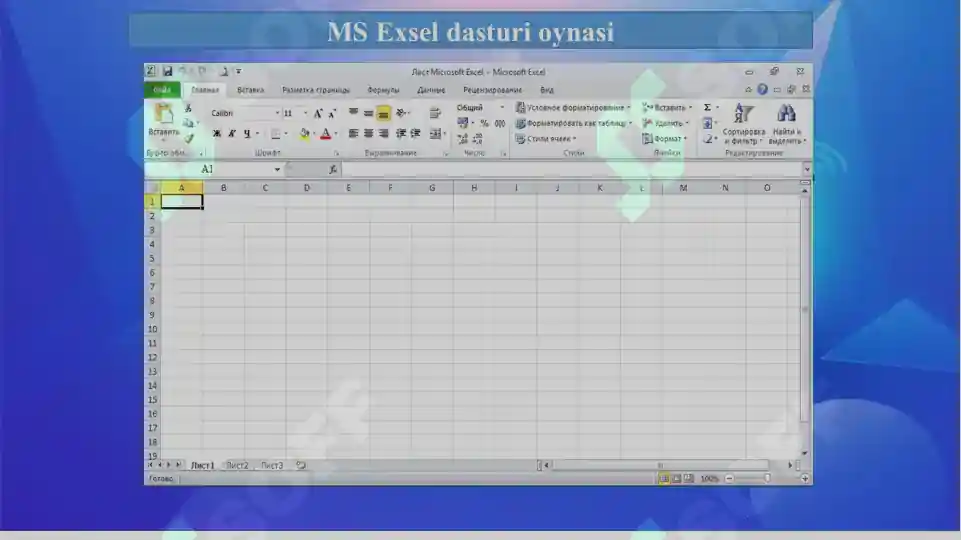Select the Лист3 sheet tab
961x540 pixels.
(x=272, y=466)
